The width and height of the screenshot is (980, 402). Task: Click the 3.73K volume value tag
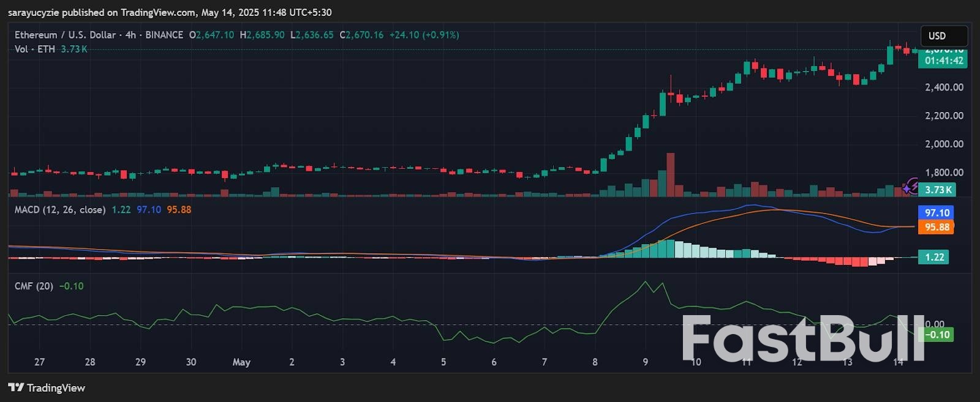tap(938, 190)
